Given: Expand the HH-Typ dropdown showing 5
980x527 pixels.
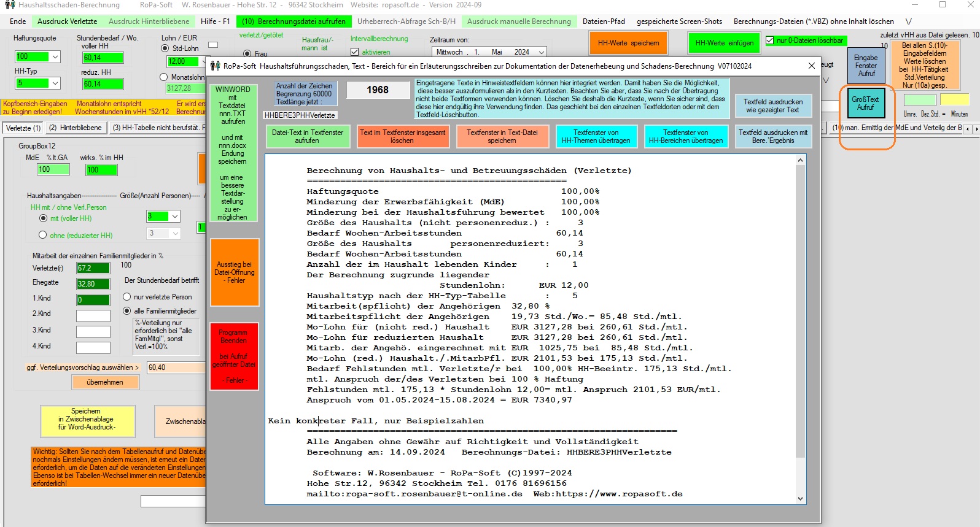Looking at the screenshot, I should click(x=55, y=83).
